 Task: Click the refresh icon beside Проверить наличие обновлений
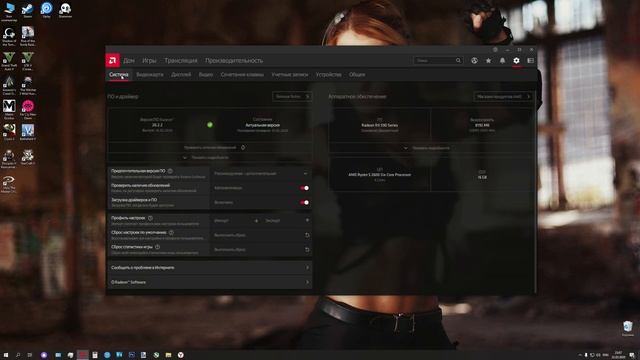pos(243,147)
